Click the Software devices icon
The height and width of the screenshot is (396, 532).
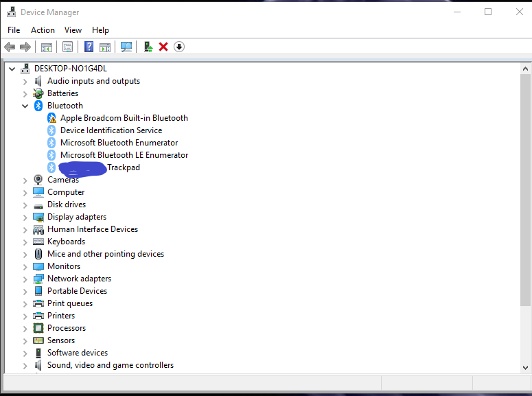coord(38,353)
